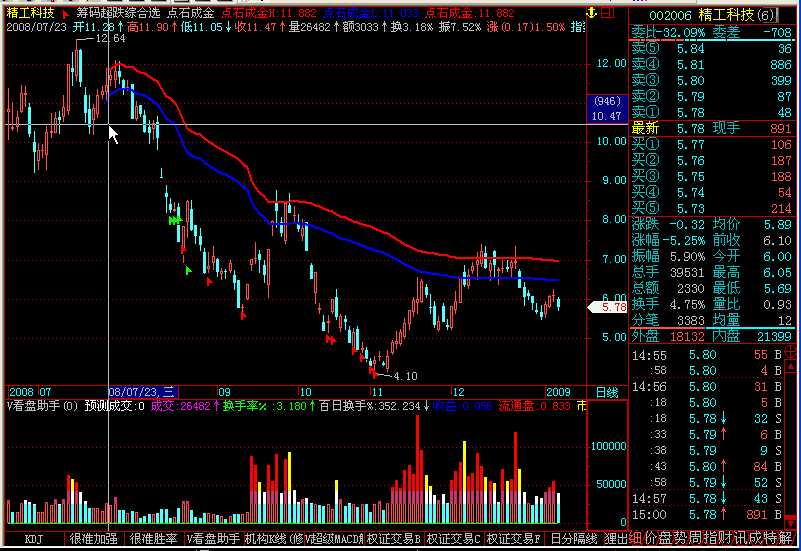Click the double red flag marker near 5.00 in October
The image size is (801, 551).
pyautogui.click(x=331, y=339)
